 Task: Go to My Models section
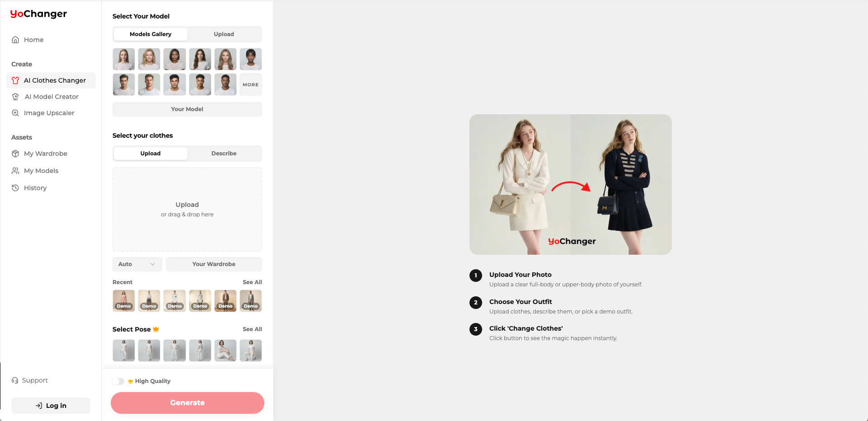(x=41, y=171)
